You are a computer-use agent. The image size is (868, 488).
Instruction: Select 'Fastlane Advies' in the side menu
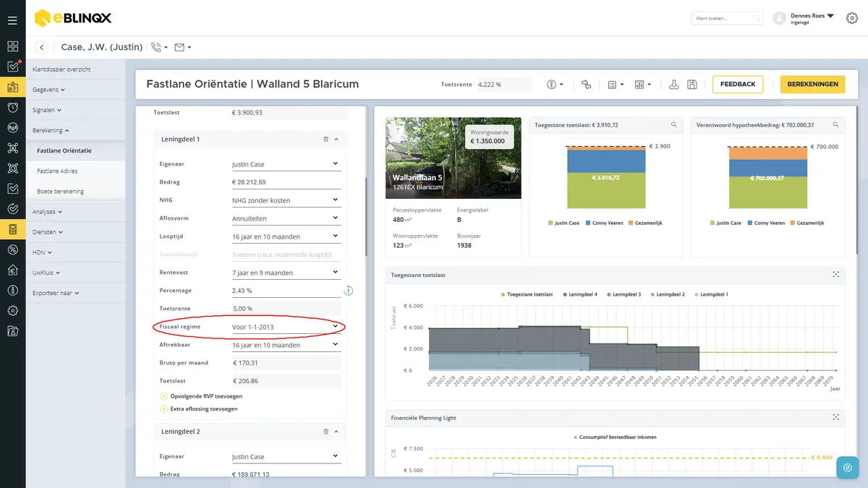(57, 171)
